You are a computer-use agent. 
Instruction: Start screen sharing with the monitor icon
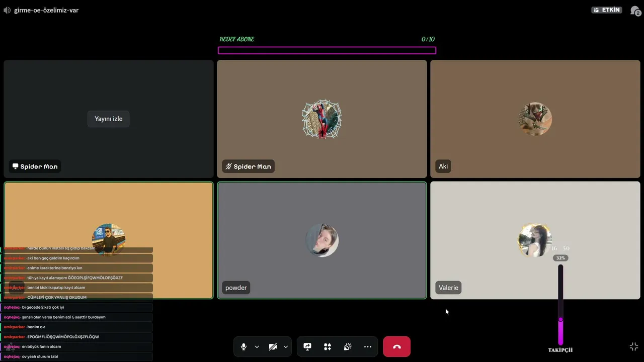[307, 347]
